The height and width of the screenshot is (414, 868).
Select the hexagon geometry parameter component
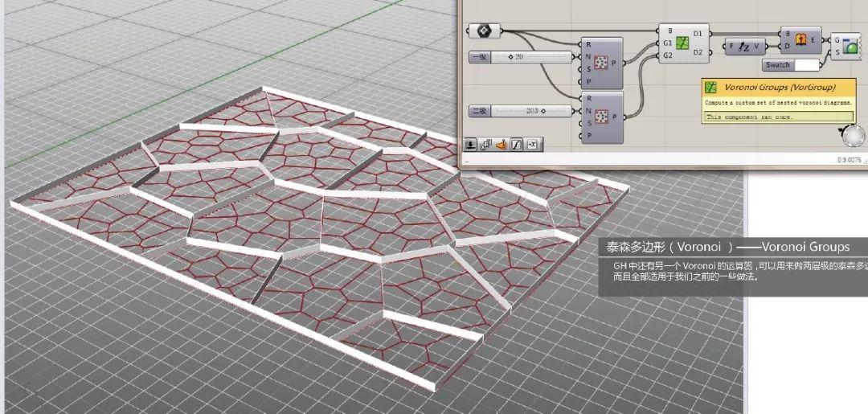[x=485, y=31]
